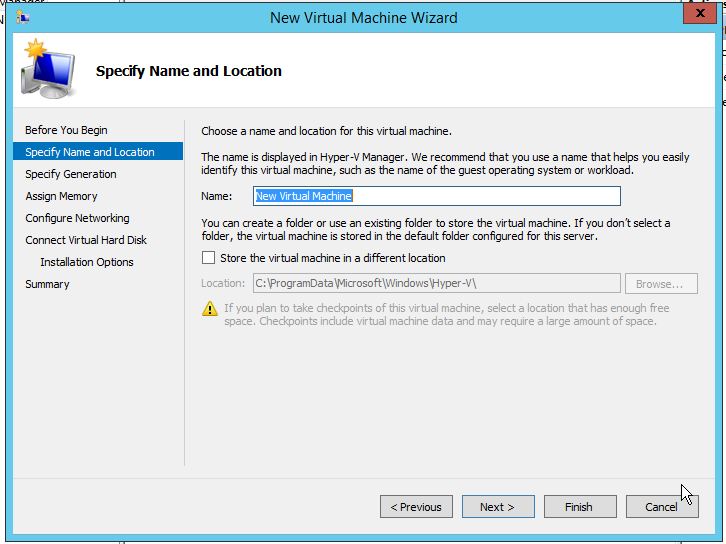Click the Name text field
This screenshot has height=544, width=726.
[x=437, y=196]
